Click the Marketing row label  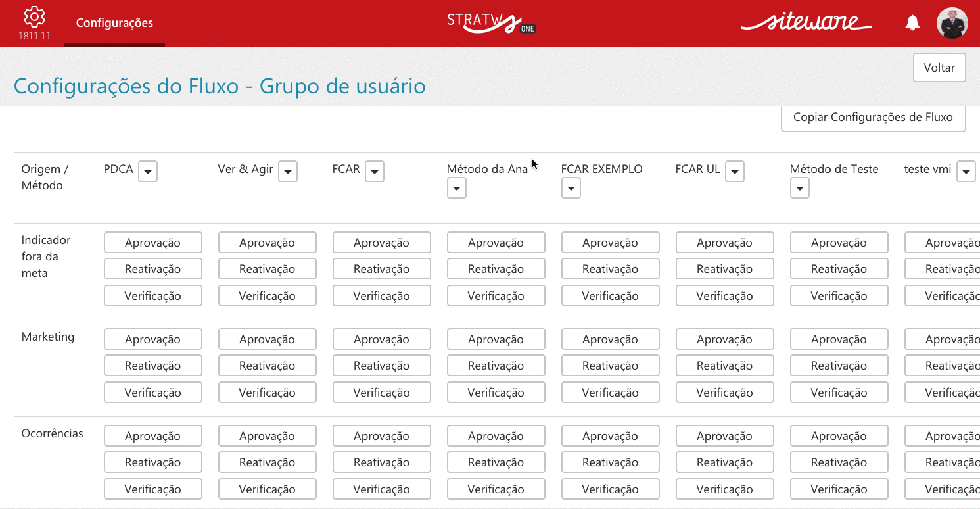[48, 337]
